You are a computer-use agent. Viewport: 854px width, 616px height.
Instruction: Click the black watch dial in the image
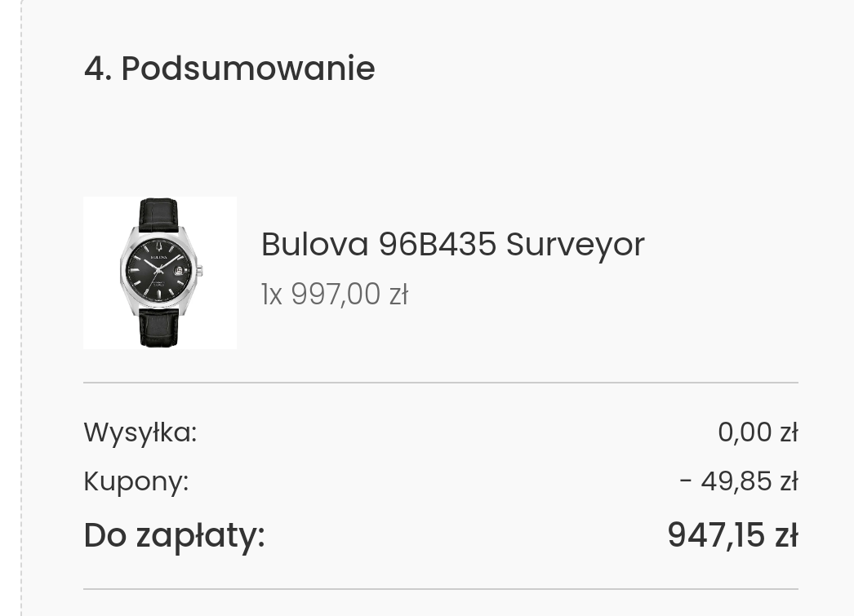[x=161, y=269]
